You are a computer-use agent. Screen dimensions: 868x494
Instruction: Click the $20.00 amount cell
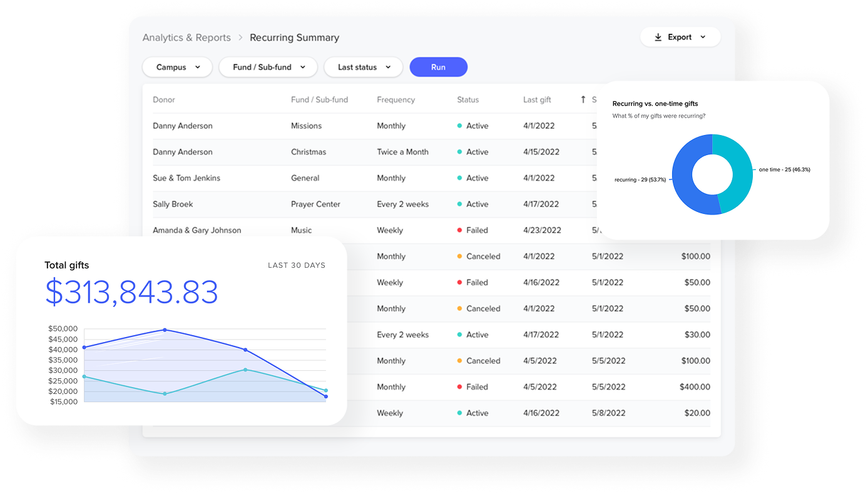[x=697, y=413]
